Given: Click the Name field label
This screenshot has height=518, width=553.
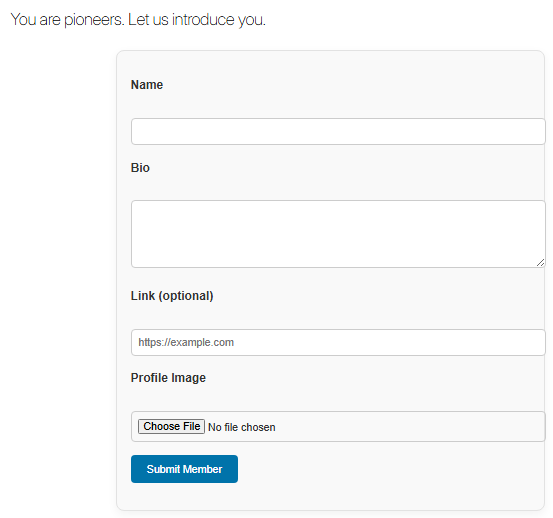Looking at the screenshot, I should 147,85.
